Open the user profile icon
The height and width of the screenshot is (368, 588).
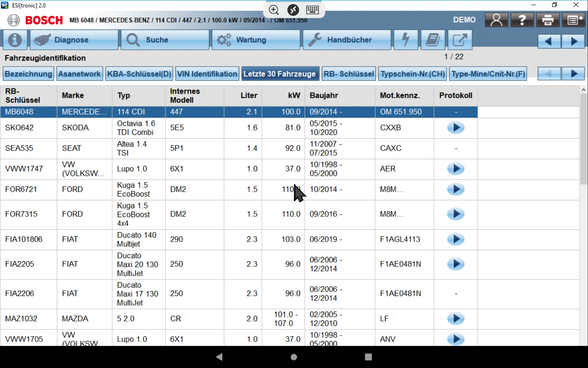tap(496, 20)
